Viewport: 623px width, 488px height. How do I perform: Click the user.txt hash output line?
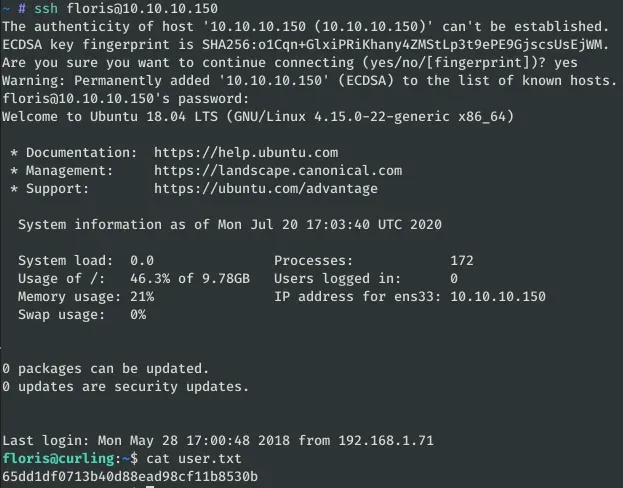[130, 476]
